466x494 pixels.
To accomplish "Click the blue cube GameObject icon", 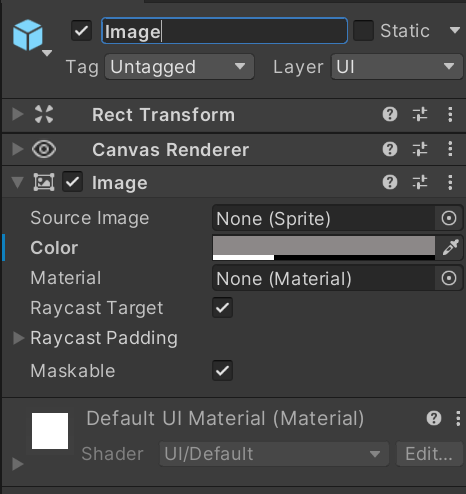I will tap(28, 35).
